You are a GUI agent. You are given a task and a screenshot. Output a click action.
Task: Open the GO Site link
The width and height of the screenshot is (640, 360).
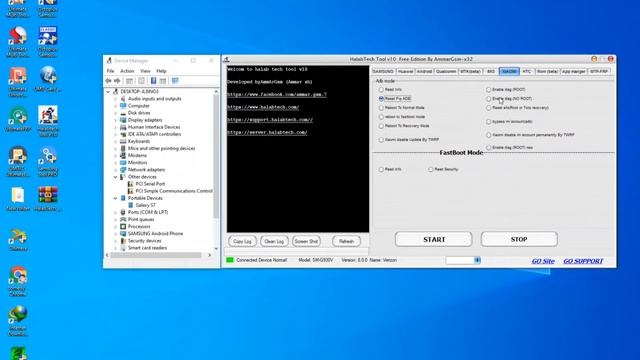pyautogui.click(x=543, y=261)
